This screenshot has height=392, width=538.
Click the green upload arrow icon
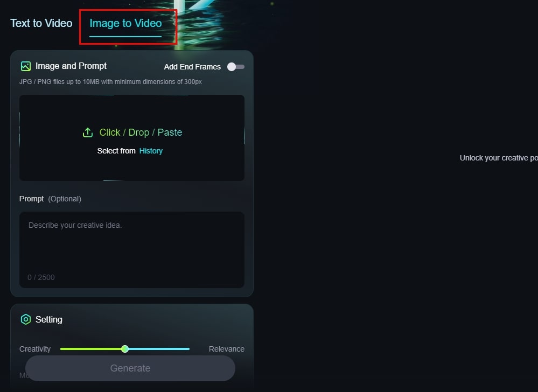(x=88, y=132)
